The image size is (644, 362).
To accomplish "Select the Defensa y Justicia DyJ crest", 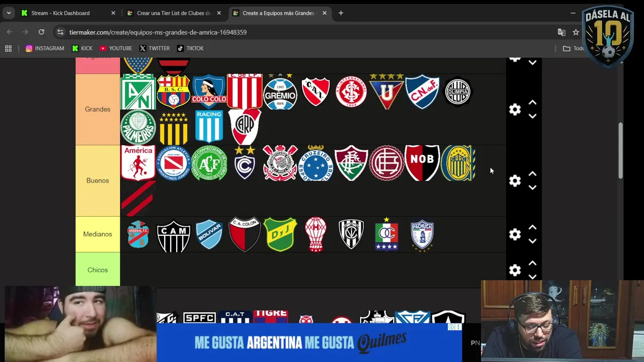I will point(280,234).
